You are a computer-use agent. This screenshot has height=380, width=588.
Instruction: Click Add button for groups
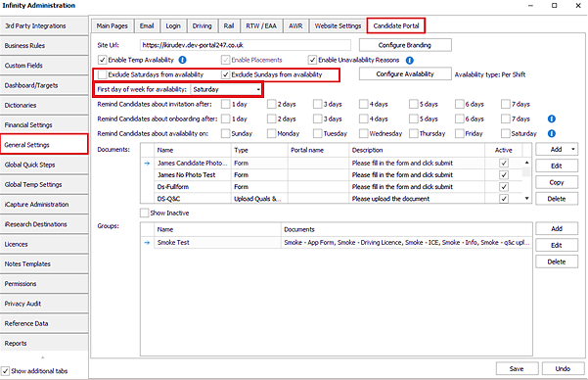(557, 228)
